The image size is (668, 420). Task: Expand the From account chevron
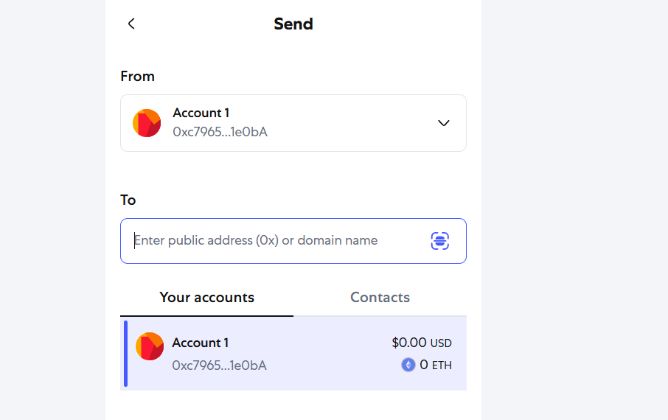(444, 123)
